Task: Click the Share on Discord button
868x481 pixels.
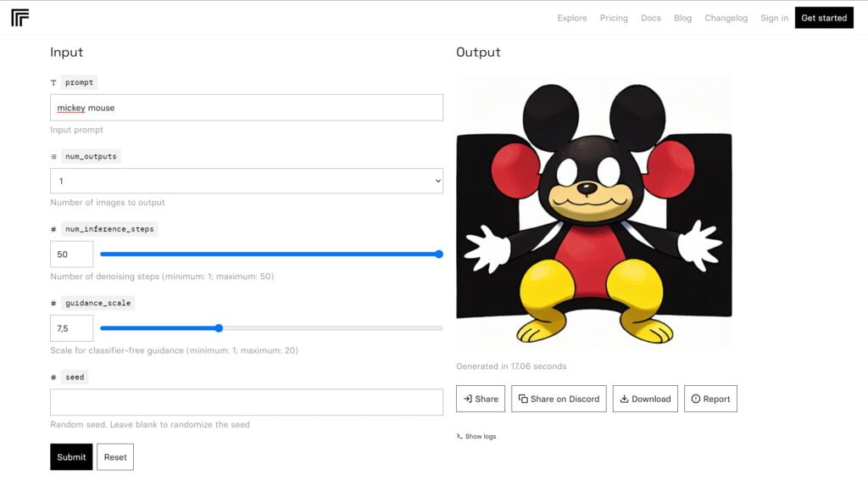Action: pyautogui.click(x=559, y=399)
